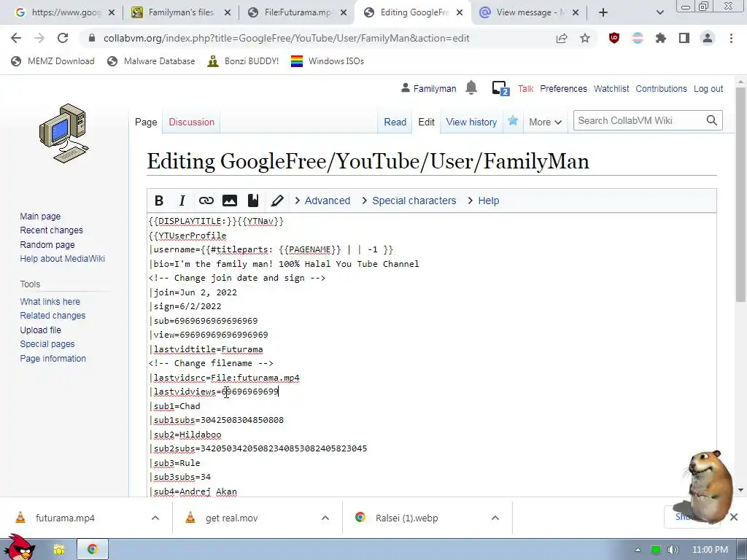Open the uBlock Origin extension icon
The image size is (747, 560).
(x=614, y=38)
